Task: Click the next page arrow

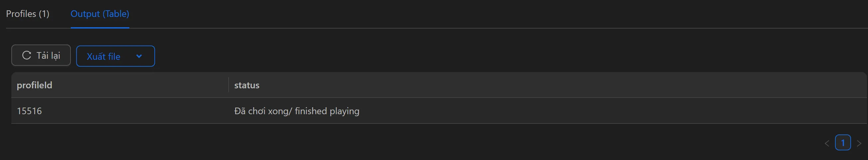Action: (859, 143)
